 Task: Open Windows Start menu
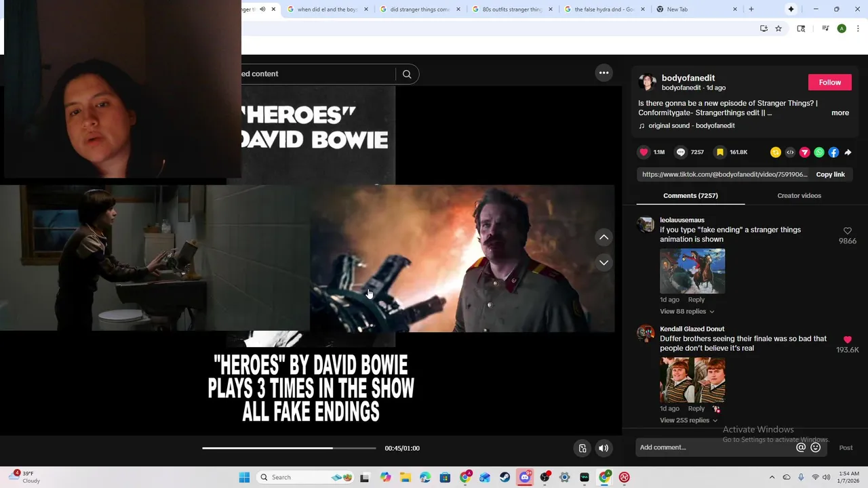click(244, 477)
